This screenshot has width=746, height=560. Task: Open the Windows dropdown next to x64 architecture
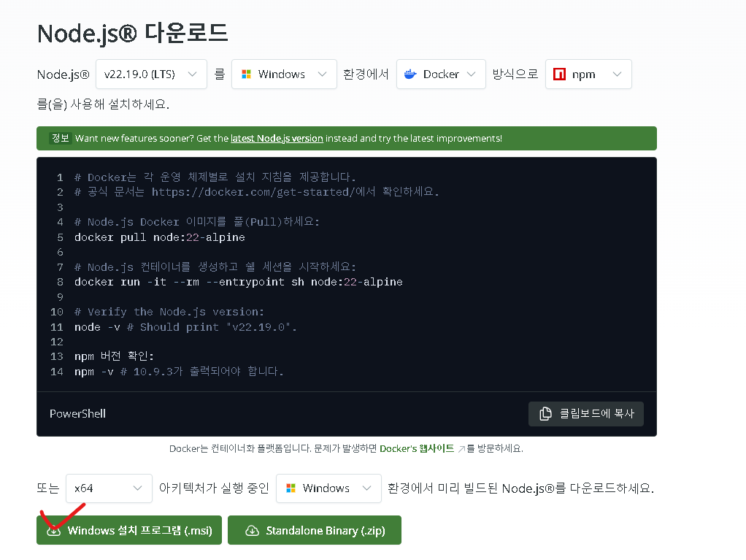tap(328, 488)
